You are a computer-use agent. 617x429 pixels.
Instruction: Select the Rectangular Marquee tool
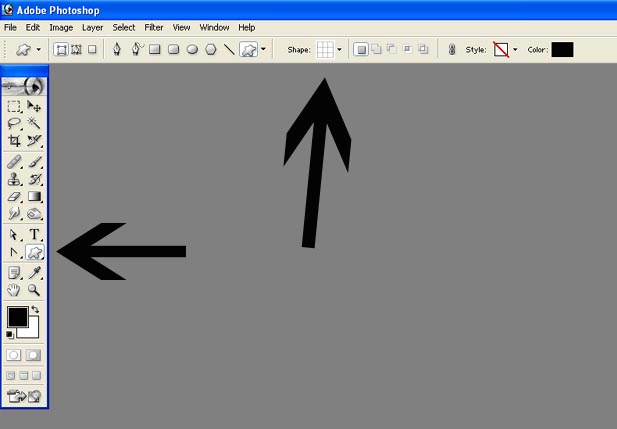point(14,106)
